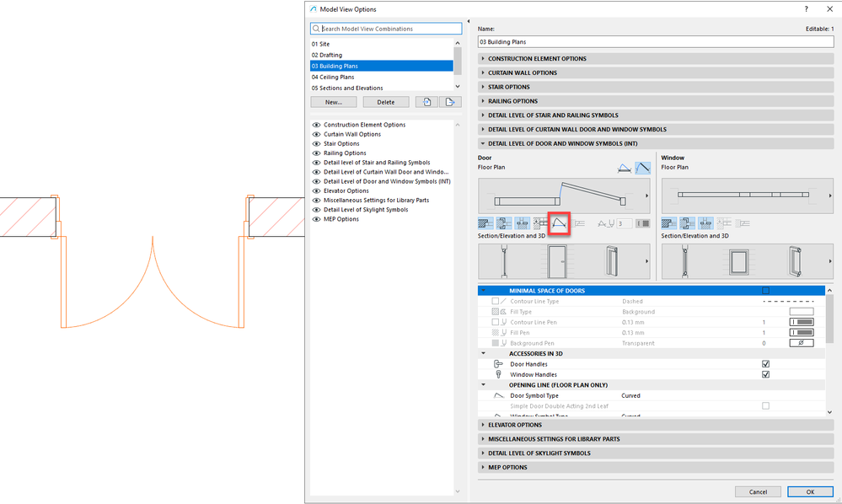
Task: Expand Elevator Options panel
Action: (x=656, y=425)
